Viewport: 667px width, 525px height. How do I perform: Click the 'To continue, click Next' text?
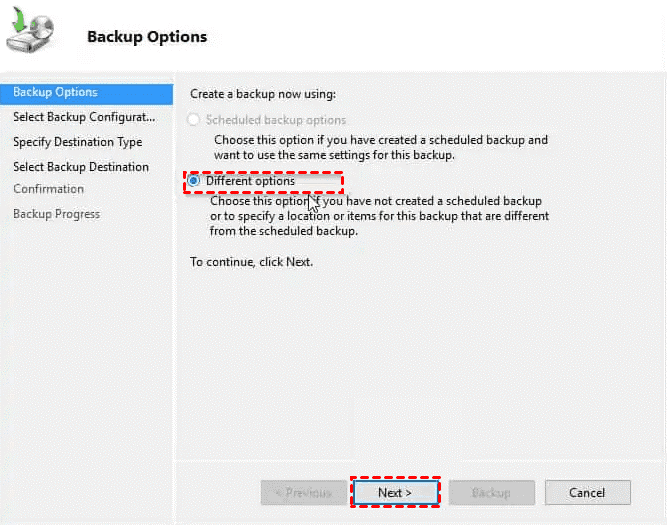pos(251,262)
